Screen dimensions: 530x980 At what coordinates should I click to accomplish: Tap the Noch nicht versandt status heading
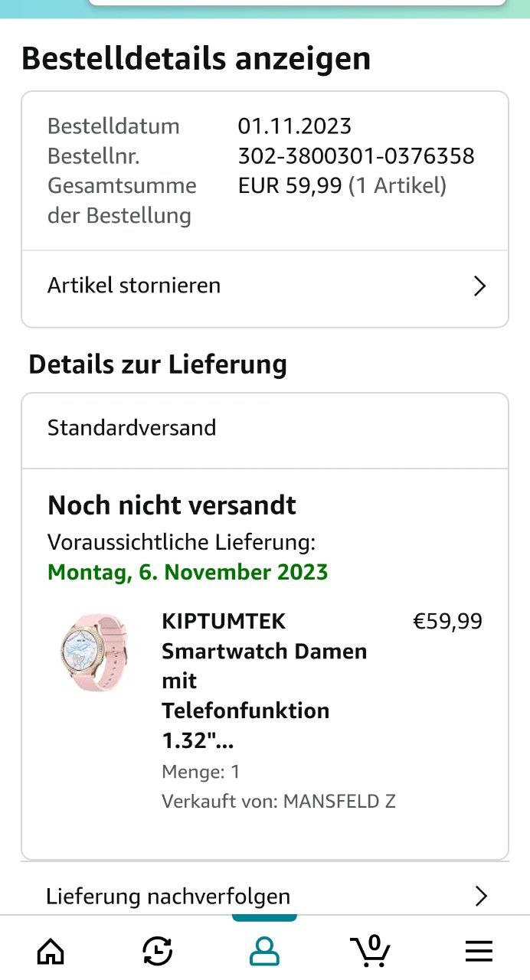[x=172, y=505]
